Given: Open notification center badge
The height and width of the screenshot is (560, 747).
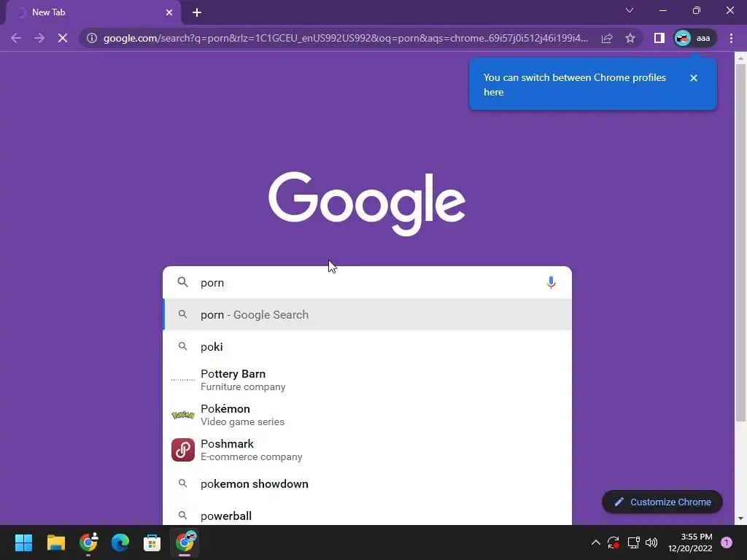Looking at the screenshot, I should coord(727,542).
